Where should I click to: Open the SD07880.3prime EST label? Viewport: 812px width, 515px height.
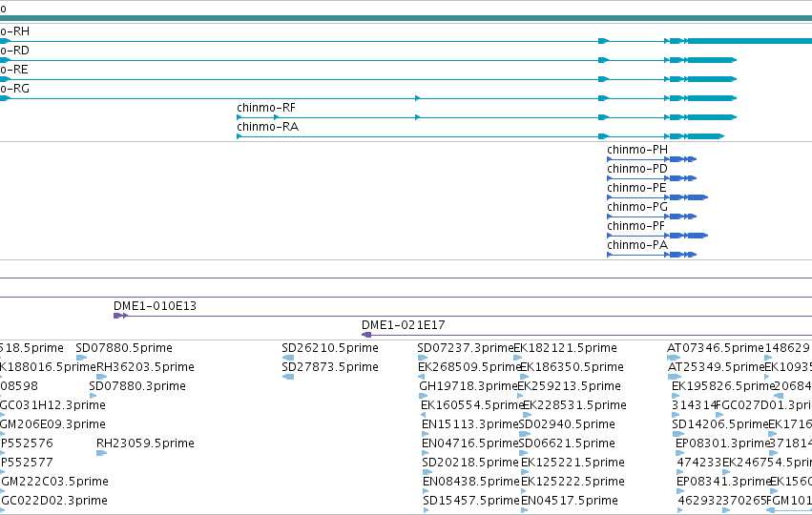(137, 386)
